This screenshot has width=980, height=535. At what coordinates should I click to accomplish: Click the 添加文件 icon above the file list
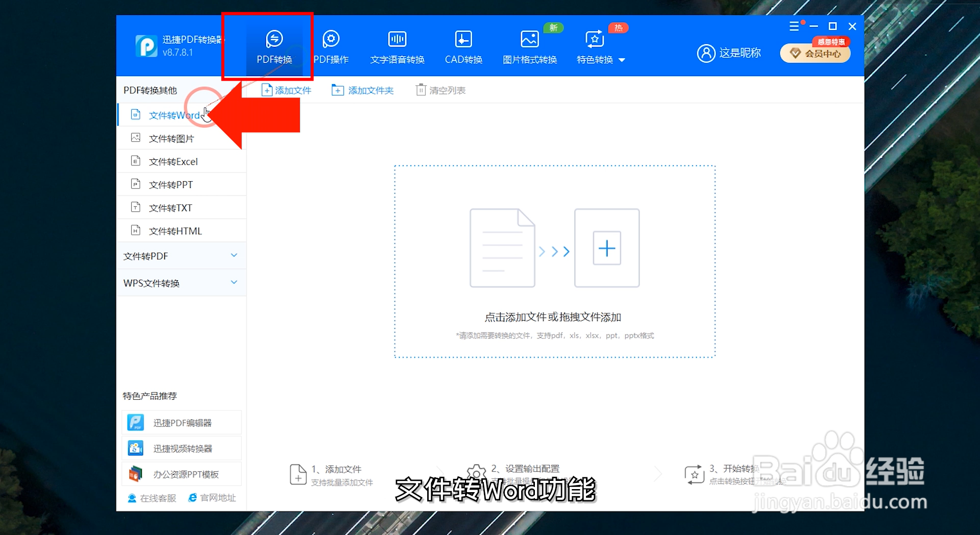click(x=267, y=90)
